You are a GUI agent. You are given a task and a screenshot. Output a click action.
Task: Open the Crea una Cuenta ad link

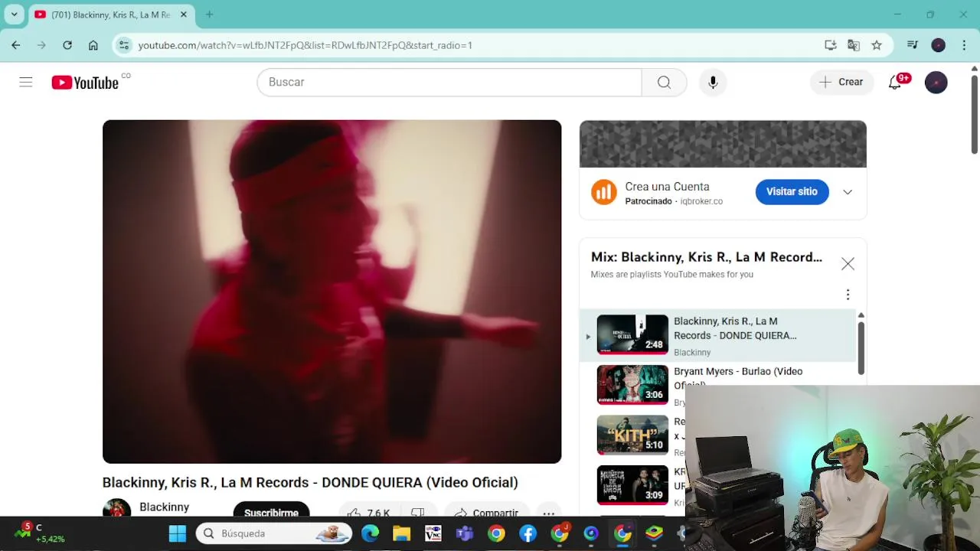[x=667, y=187]
